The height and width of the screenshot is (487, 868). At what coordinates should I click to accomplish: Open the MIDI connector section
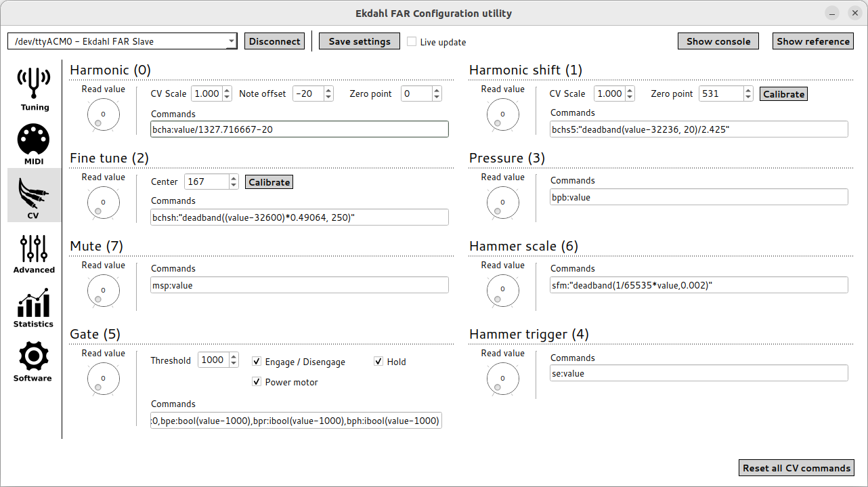[x=34, y=143]
